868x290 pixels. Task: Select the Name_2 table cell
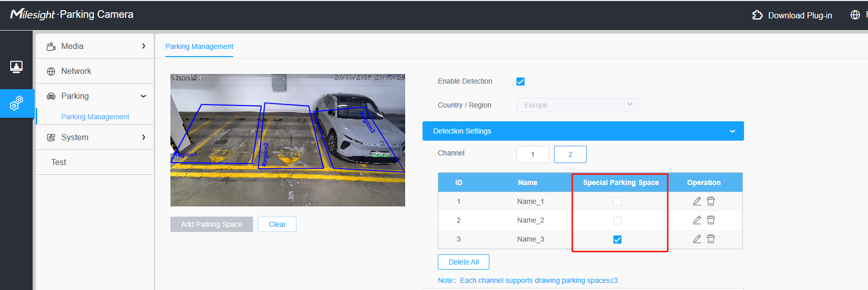pos(531,220)
